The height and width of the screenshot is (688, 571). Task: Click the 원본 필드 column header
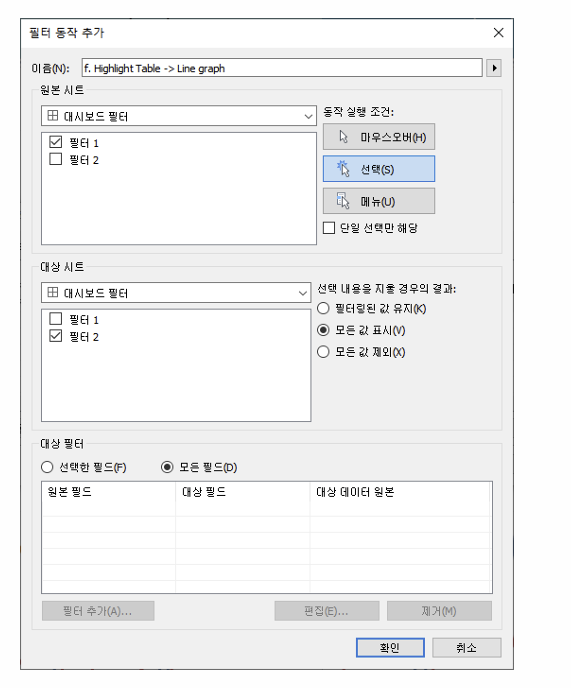(x=109, y=492)
